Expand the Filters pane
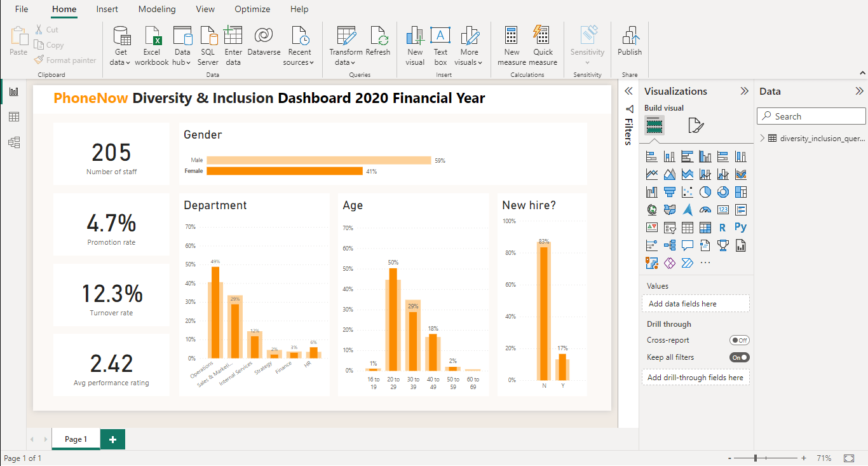868x466 pixels. [628, 91]
